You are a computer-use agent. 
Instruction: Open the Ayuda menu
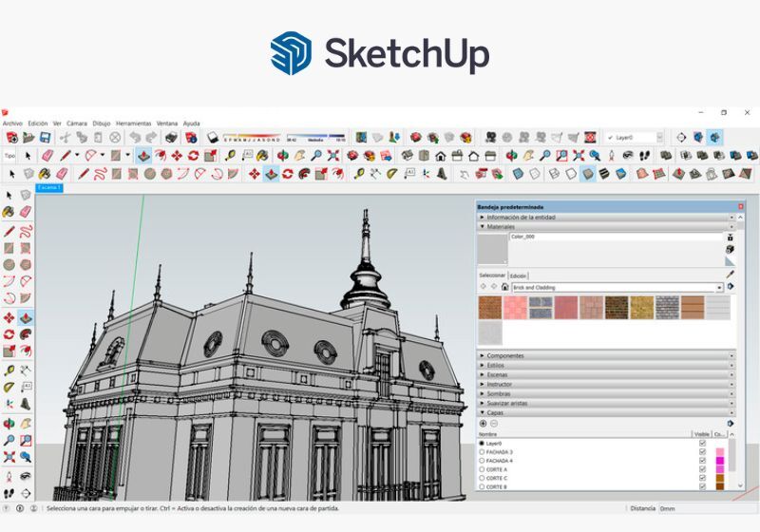pyautogui.click(x=192, y=123)
